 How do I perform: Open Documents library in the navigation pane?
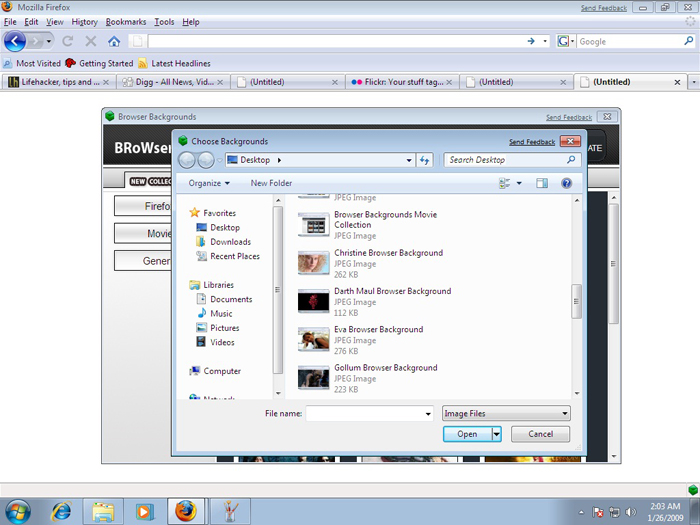coord(224,299)
